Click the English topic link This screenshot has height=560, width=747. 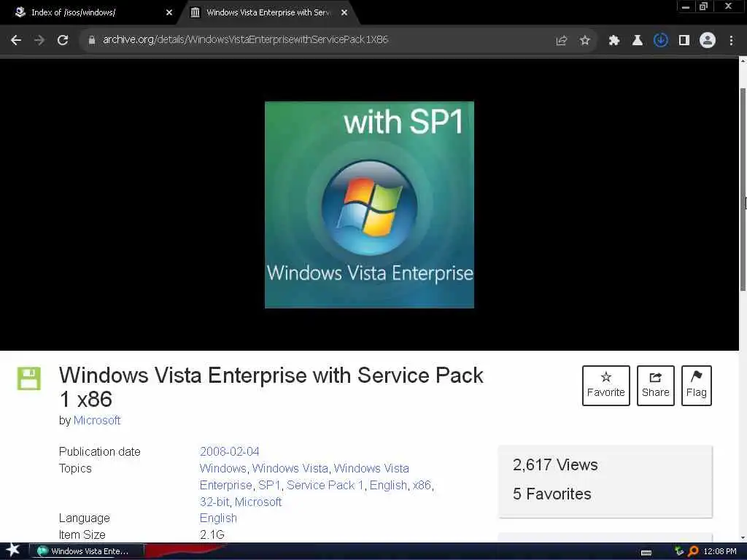388,485
